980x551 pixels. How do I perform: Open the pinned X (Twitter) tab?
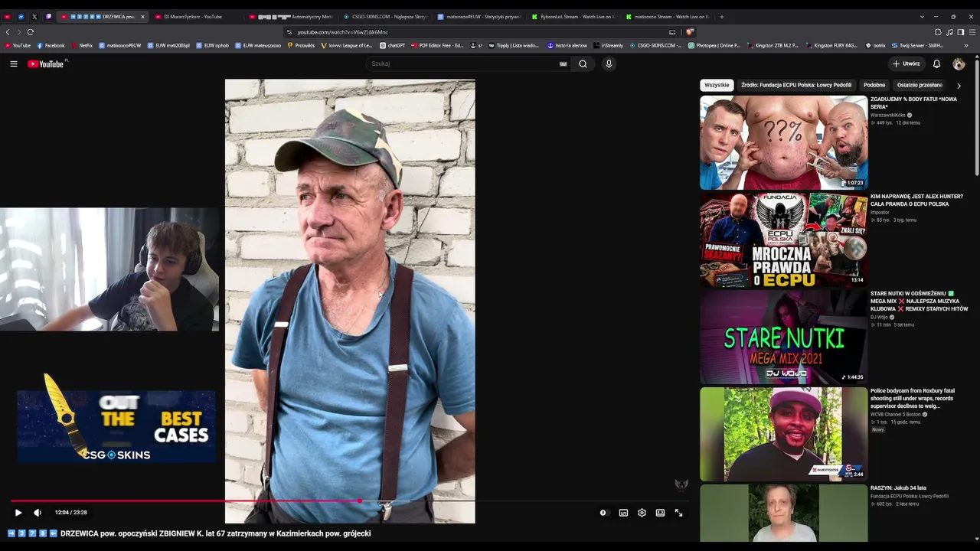coord(34,16)
